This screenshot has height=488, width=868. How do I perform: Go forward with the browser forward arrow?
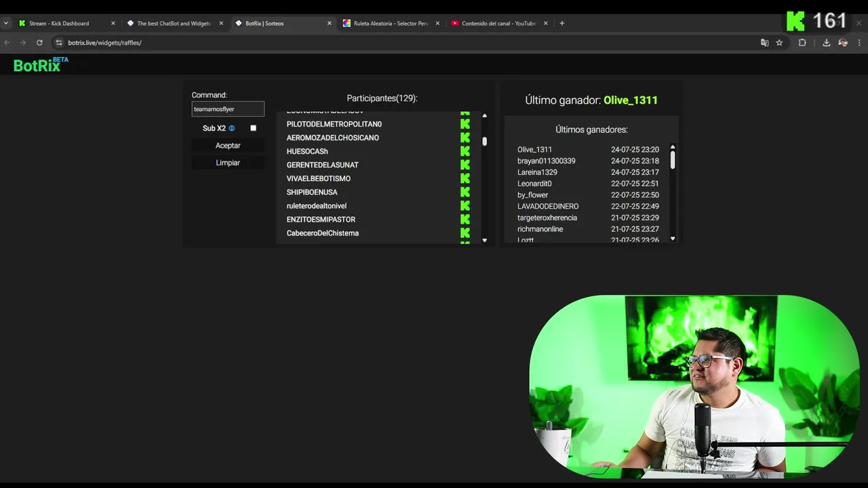(x=23, y=43)
